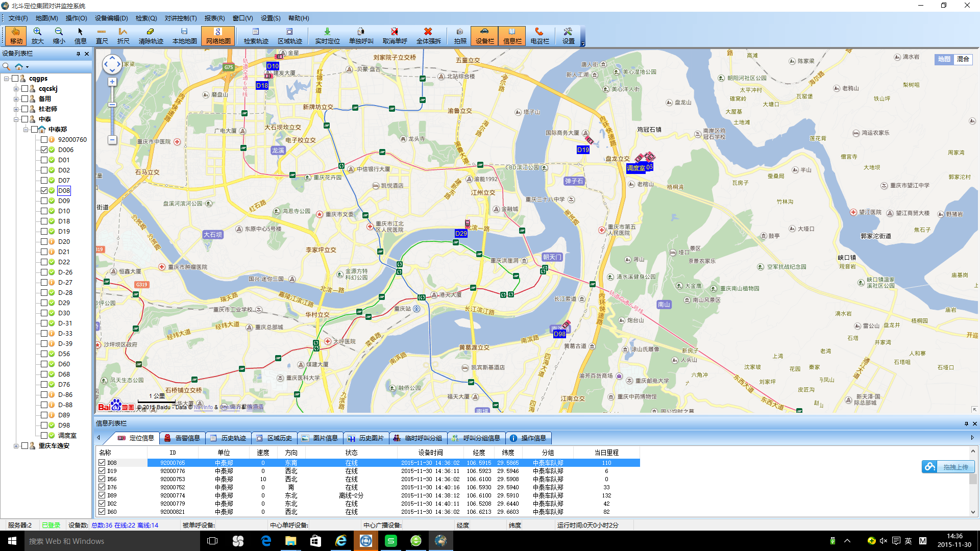Open the 对讲控制(T) menu
Image resolution: width=980 pixels, height=551 pixels.
[181, 18]
